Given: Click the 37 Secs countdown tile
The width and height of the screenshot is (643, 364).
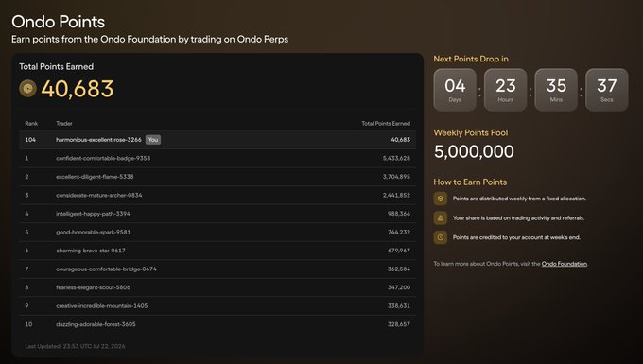Looking at the screenshot, I should coord(606,90).
